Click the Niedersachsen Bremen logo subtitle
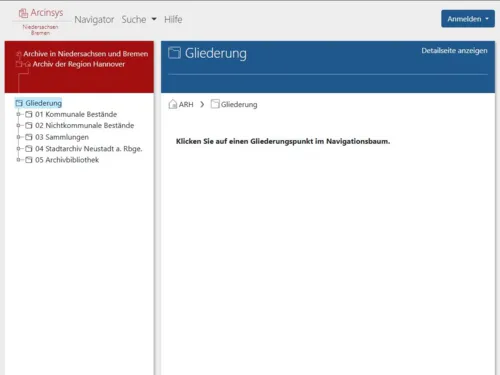Image resolution: width=500 pixels, height=375 pixels. 40,30
